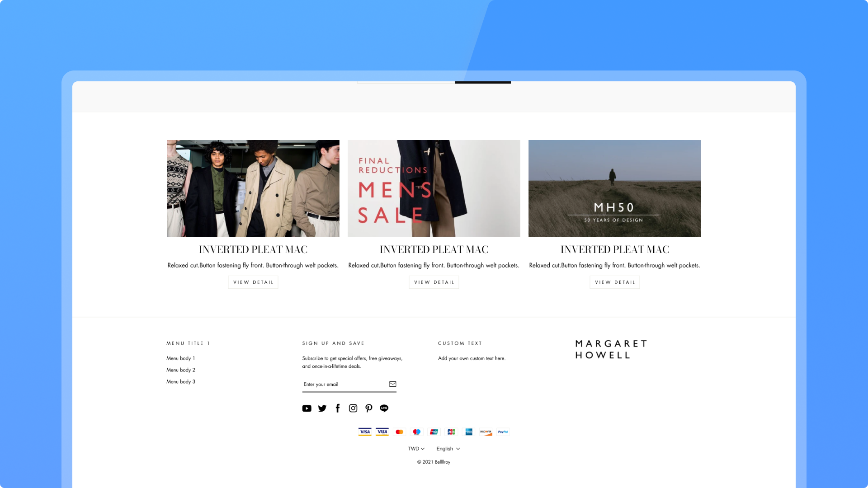Open Menu body 3 link

coord(180,382)
